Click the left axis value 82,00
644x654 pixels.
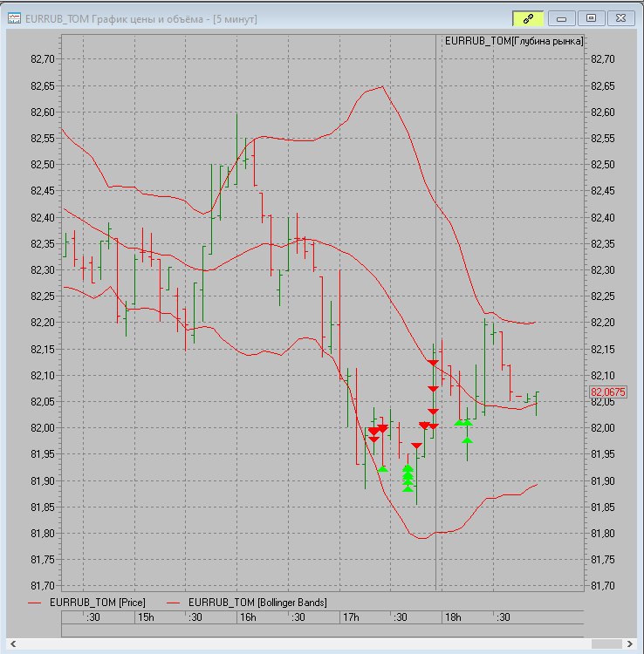click(x=43, y=428)
